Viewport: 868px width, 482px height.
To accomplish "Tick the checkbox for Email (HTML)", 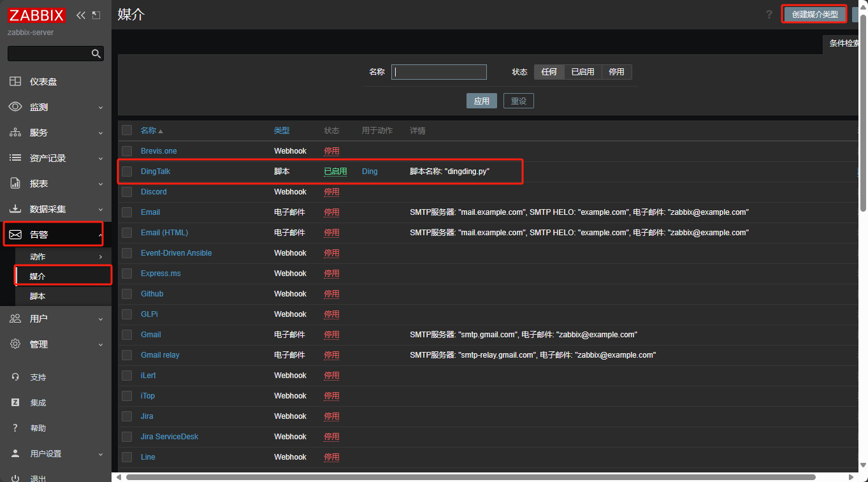I will coord(127,233).
